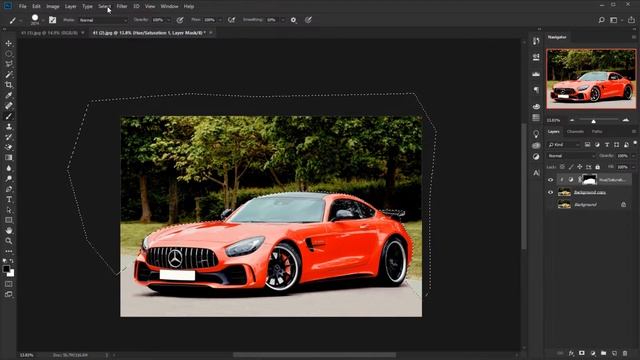Open the layer Fill dropdown arrow
Viewport: 640px width, 360px height.
[633, 167]
